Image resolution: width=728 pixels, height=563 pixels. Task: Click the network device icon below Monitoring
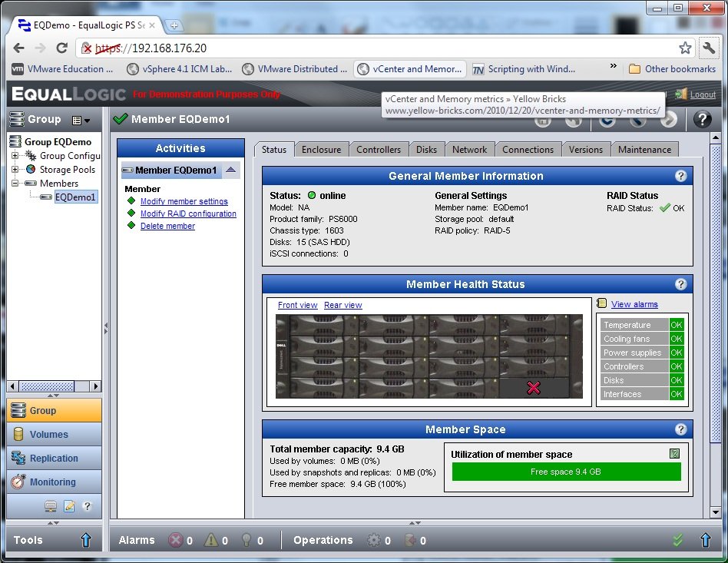click(x=51, y=506)
